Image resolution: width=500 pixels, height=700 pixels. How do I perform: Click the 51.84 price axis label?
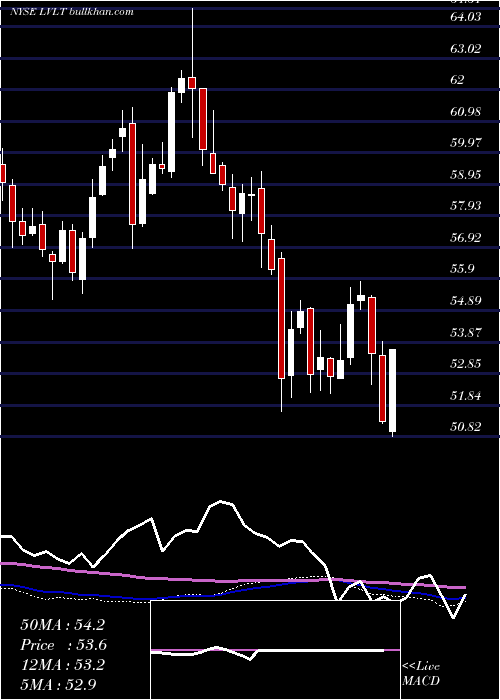click(466, 395)
